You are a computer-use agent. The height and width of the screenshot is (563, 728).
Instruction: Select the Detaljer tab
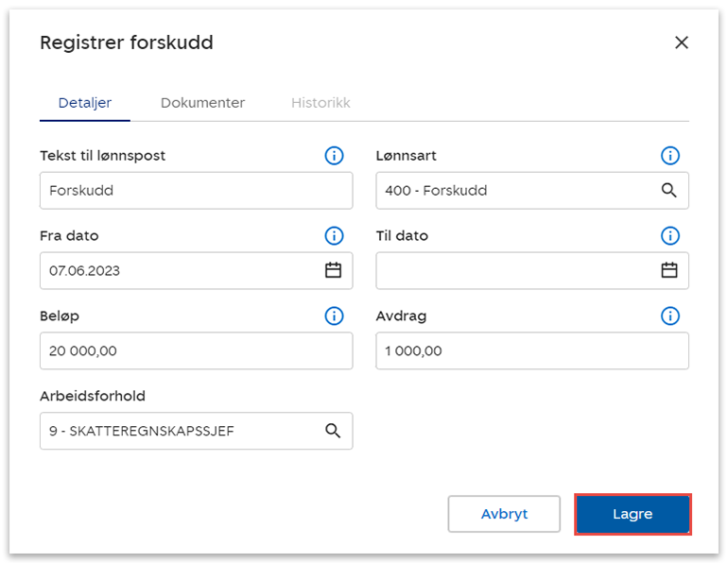[84, 103]
